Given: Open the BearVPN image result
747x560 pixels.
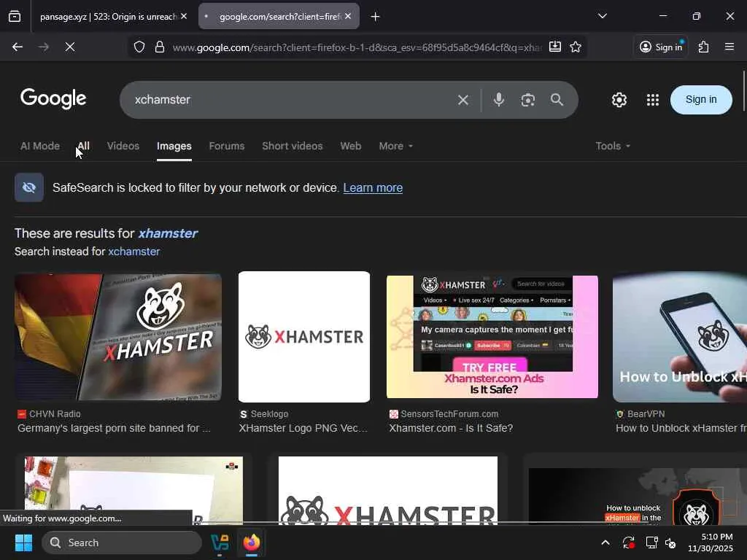Looking at the screenshot, I should coord(680,337).
